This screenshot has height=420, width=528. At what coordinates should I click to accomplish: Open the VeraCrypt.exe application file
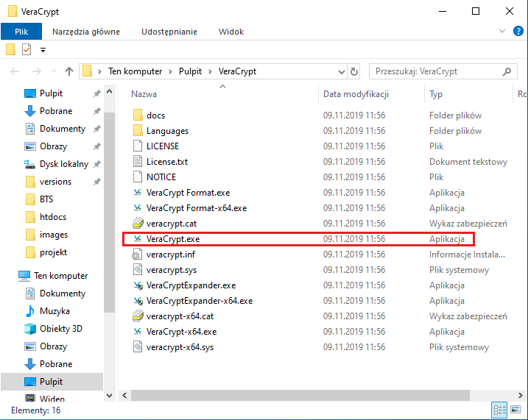tap(172, 239)
